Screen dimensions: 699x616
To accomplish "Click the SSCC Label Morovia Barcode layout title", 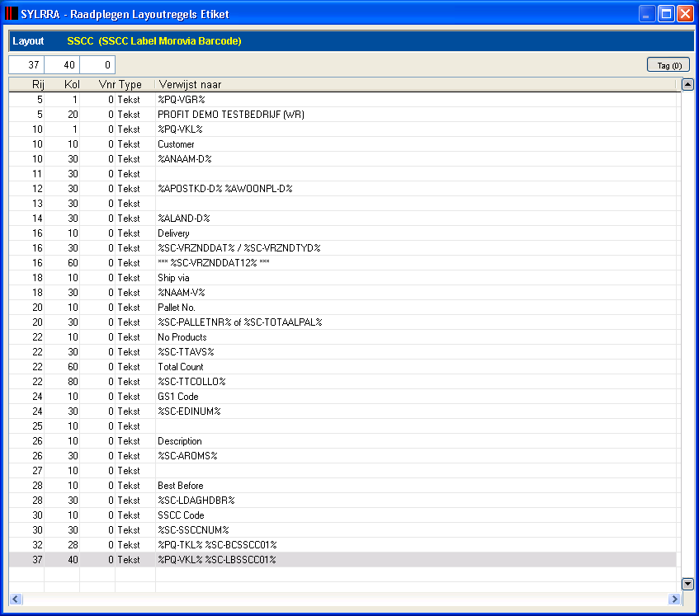I will point(154,41).
